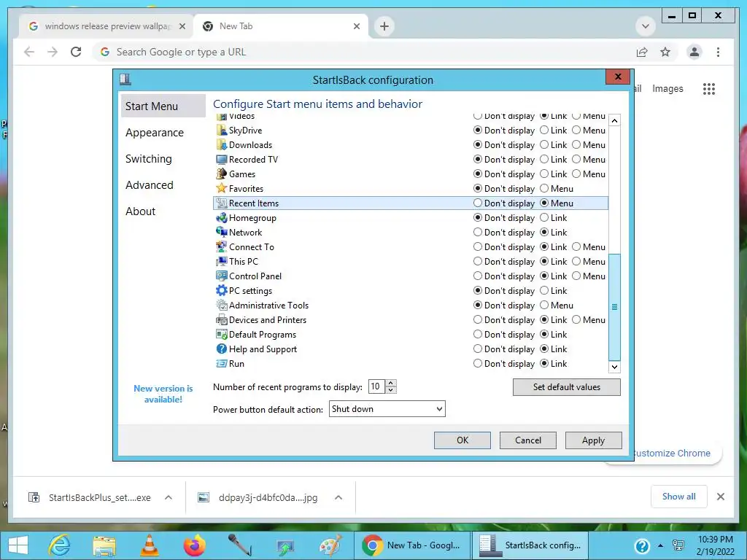The width and height of the screenshot is (747, 560).
Task: Increase recent programs count by one
Action: pyautogui.click(x=391, y=383)
